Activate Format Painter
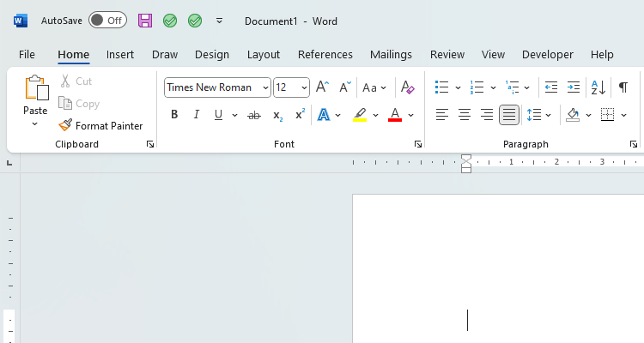The image size is (644, 343). pos(100,125)
